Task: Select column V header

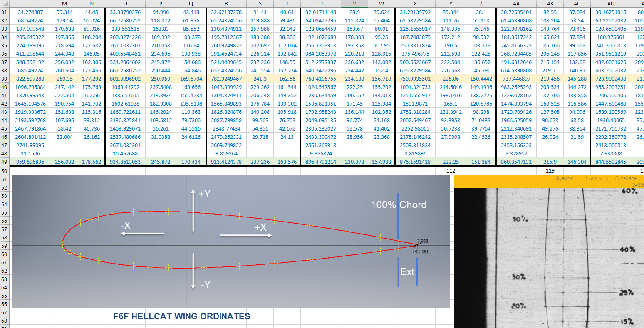Action: click(x=354, y=4)
